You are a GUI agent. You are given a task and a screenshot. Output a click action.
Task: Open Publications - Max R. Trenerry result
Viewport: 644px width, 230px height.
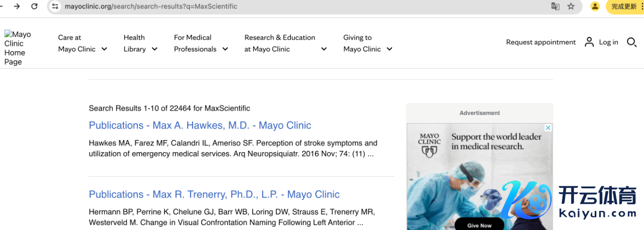pyautogui.click(x=214, y=194)
